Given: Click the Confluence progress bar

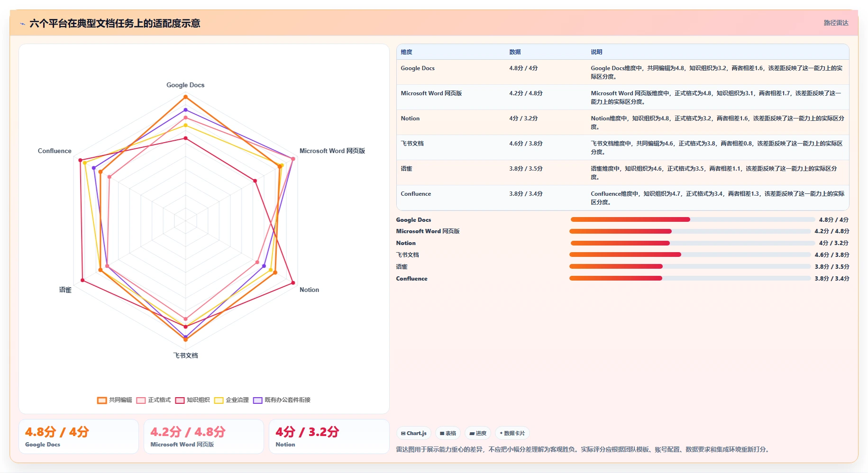Looking at the screenshot, I should pos(690,278).
